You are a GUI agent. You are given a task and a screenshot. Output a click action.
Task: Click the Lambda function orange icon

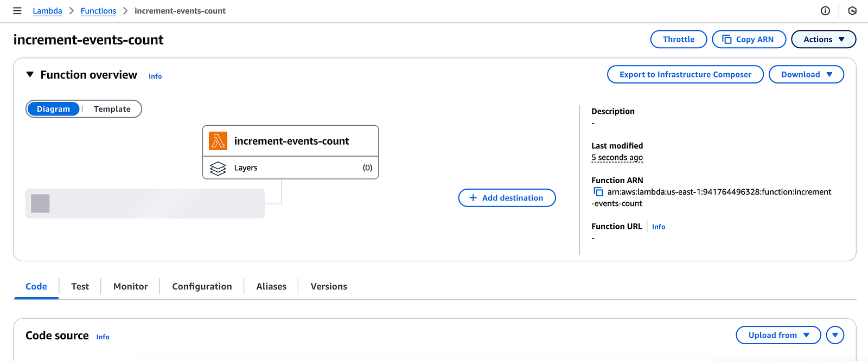click(218, 141)
